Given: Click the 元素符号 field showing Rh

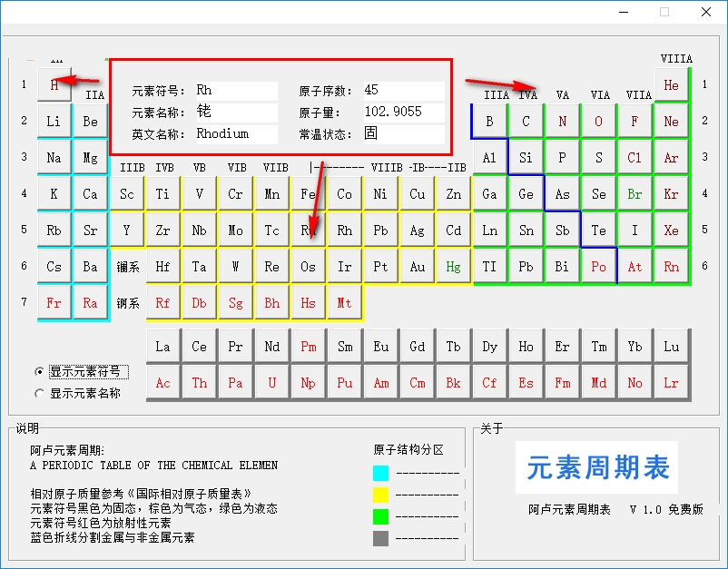Looking at the screenshot, I should coord(237,91).
